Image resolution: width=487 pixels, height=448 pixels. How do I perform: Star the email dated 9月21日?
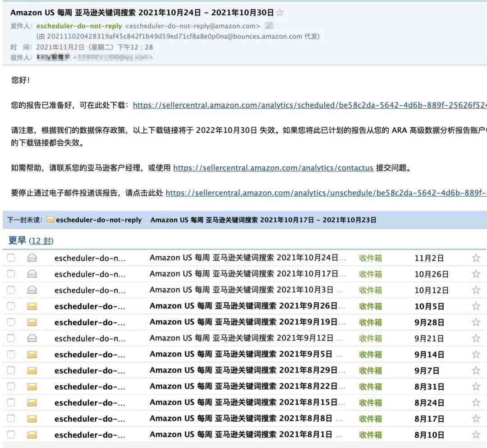(x=476, y=338)
